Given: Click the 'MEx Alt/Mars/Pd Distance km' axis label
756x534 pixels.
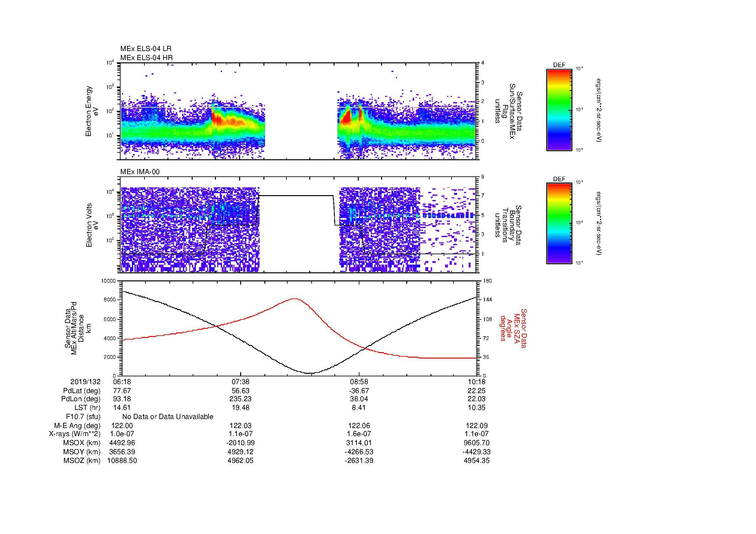Looking at the screenshot, I should (78, 328).
